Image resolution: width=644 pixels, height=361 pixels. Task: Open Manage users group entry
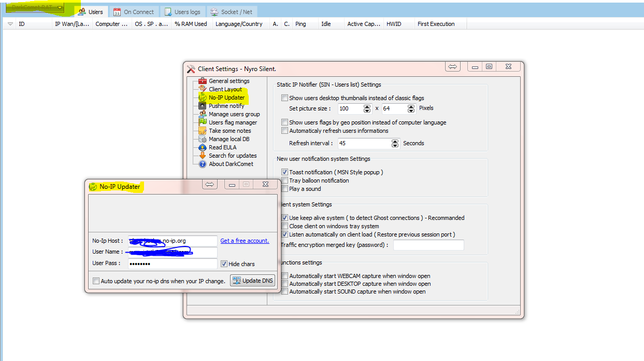234,114
